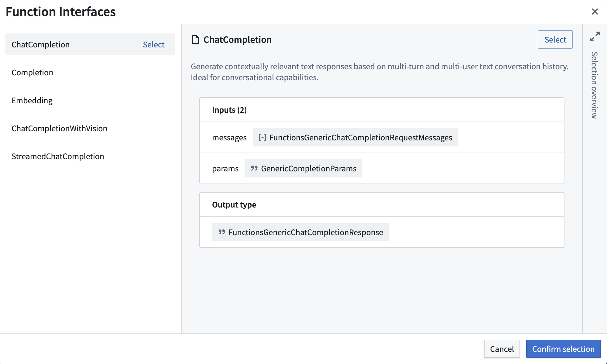607x364 pixels.
Task: Click the params parameter name
Action: (225, 169)
